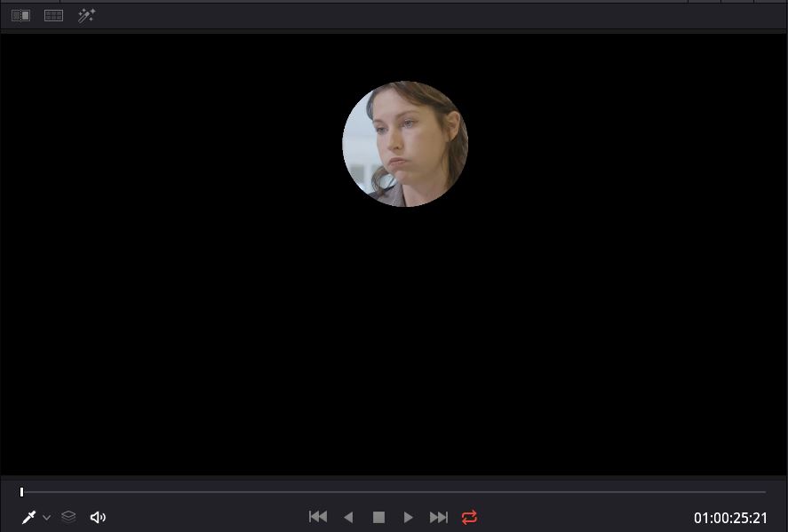Play the clip in reverse

click(348, 517)
